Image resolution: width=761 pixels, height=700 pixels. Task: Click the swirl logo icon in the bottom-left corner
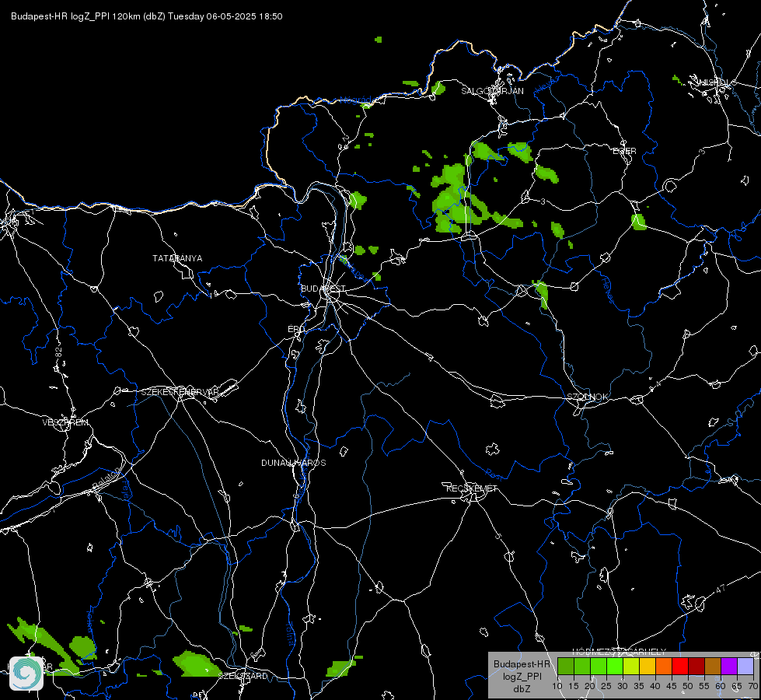click(x=26, y=673)
